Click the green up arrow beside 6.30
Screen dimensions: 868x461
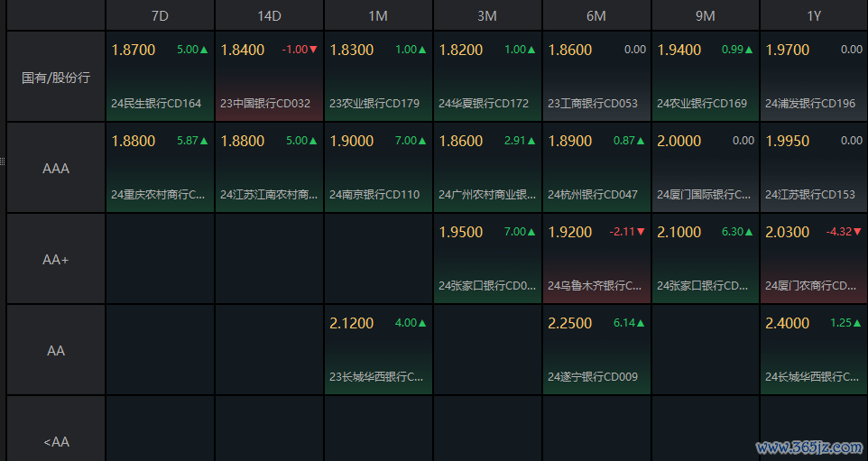tap(750, 232)
